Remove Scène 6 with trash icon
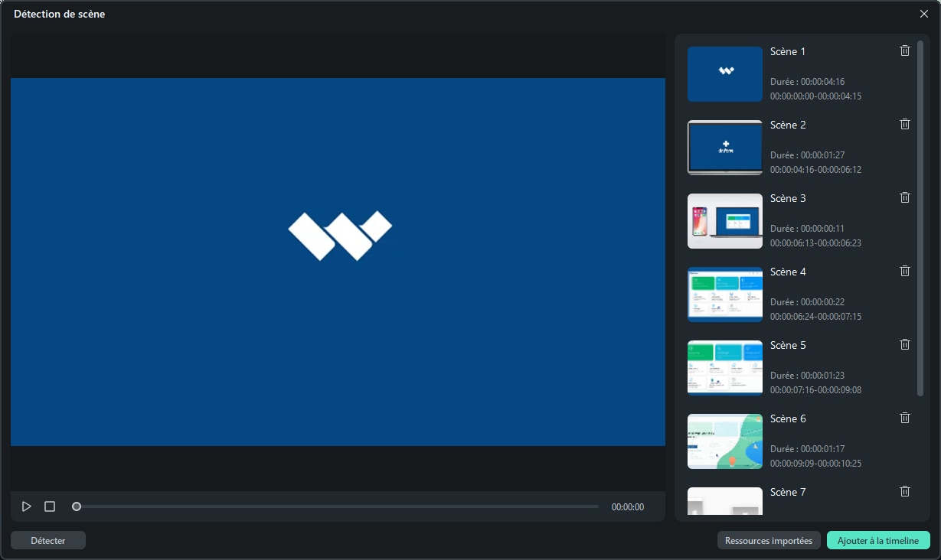 904,418
